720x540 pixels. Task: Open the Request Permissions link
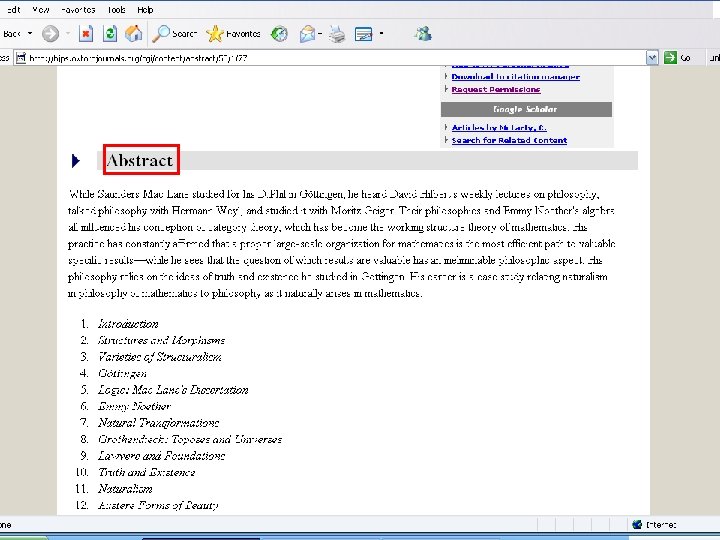(496, 90)
